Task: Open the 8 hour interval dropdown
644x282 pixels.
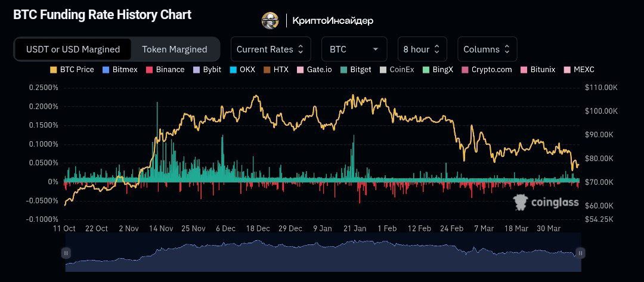Action: 422,49
